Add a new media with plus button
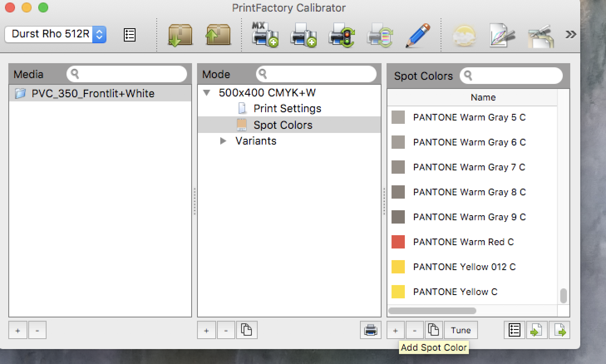Image resolution: width=606 pixels, height=364 pixels. coord(18,330)
